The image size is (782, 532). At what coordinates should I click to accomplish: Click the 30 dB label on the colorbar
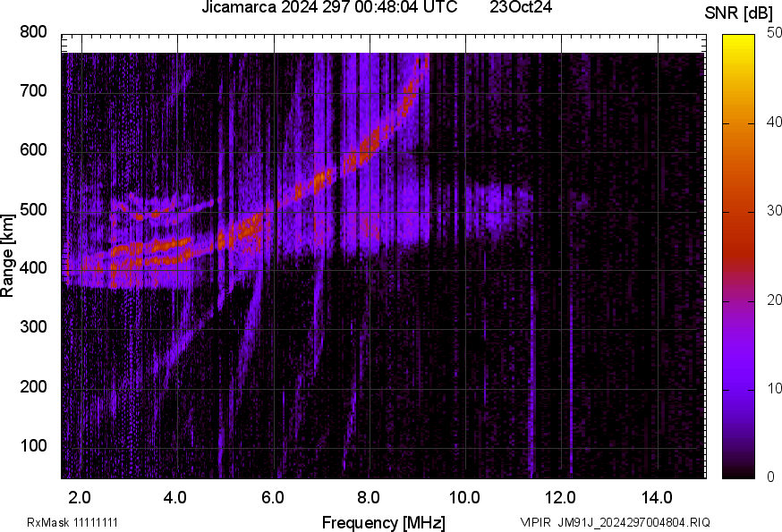click(774, 210)
